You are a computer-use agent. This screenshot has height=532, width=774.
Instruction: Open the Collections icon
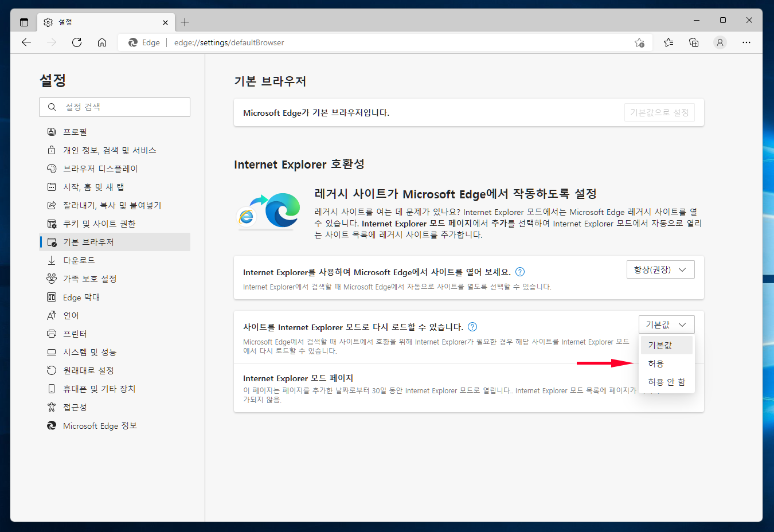694,42
